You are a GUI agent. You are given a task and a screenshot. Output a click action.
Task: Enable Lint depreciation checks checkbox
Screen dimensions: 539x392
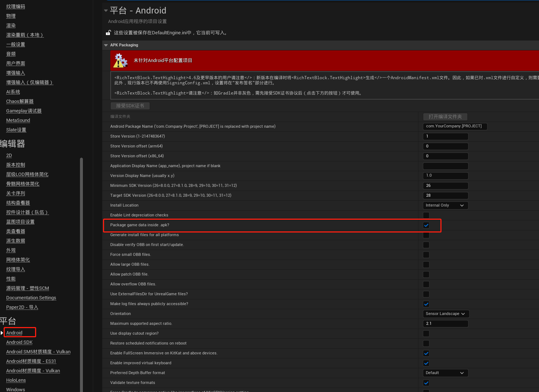(426, 215)
